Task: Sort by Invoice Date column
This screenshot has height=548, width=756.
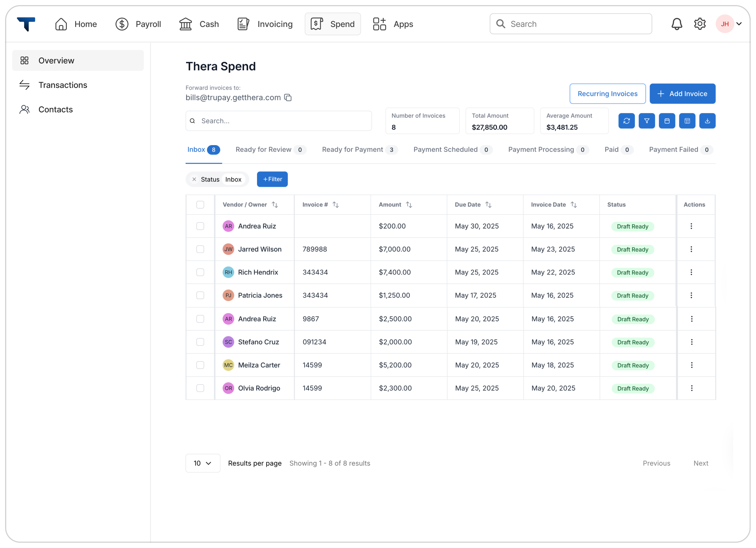Action: coord(574,204)
